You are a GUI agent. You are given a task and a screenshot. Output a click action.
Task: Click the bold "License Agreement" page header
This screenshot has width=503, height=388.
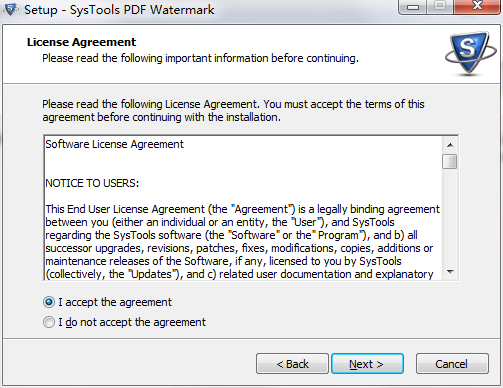click(x=81, y=42)
